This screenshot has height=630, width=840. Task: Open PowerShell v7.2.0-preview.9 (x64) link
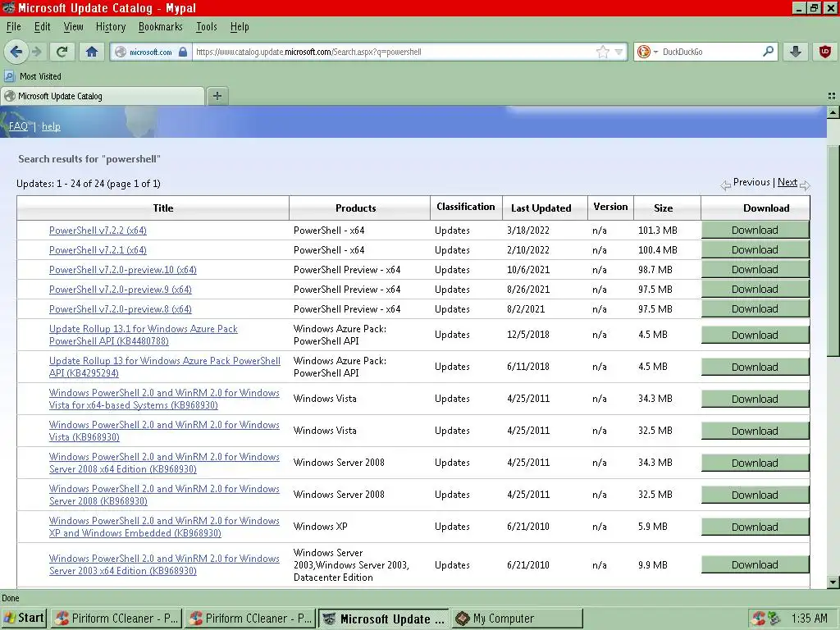point(120,290)
